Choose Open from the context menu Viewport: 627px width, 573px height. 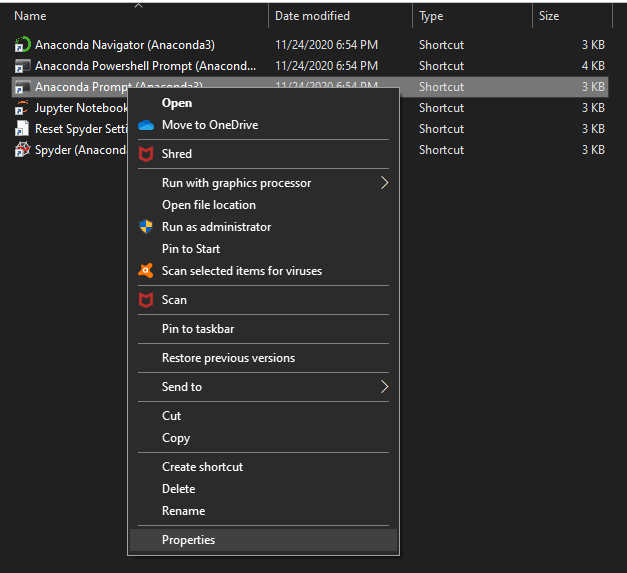177,103
